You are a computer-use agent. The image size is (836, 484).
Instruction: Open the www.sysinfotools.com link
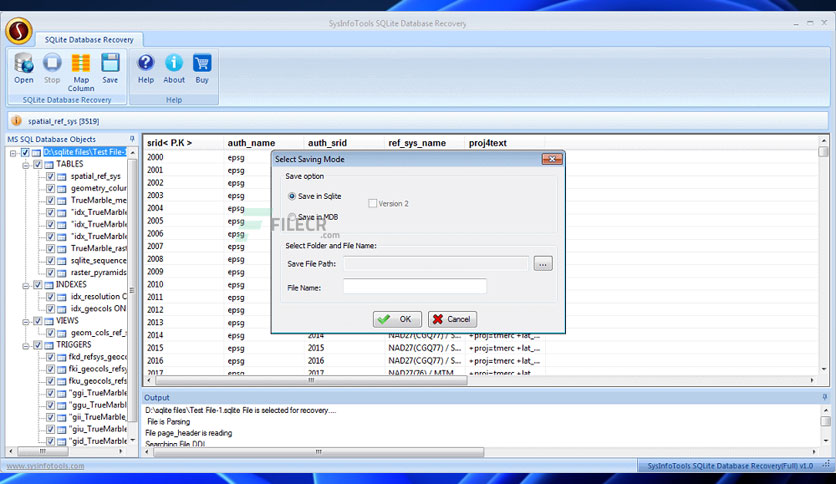tap(45, 466)
